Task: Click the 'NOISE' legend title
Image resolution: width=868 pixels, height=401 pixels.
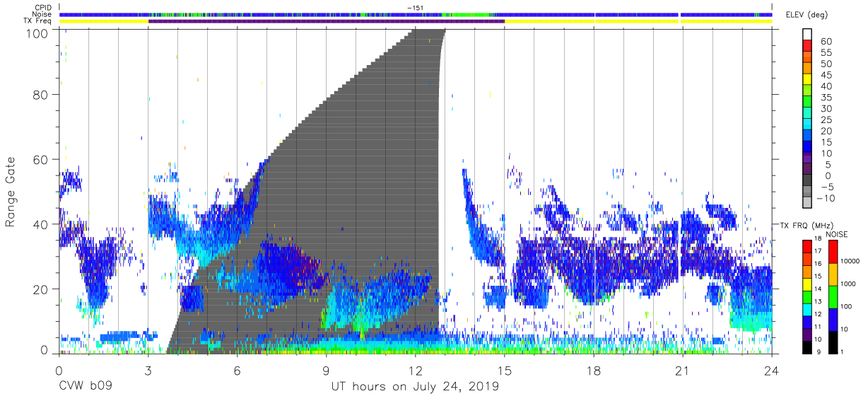Action: tap(835, 234)
